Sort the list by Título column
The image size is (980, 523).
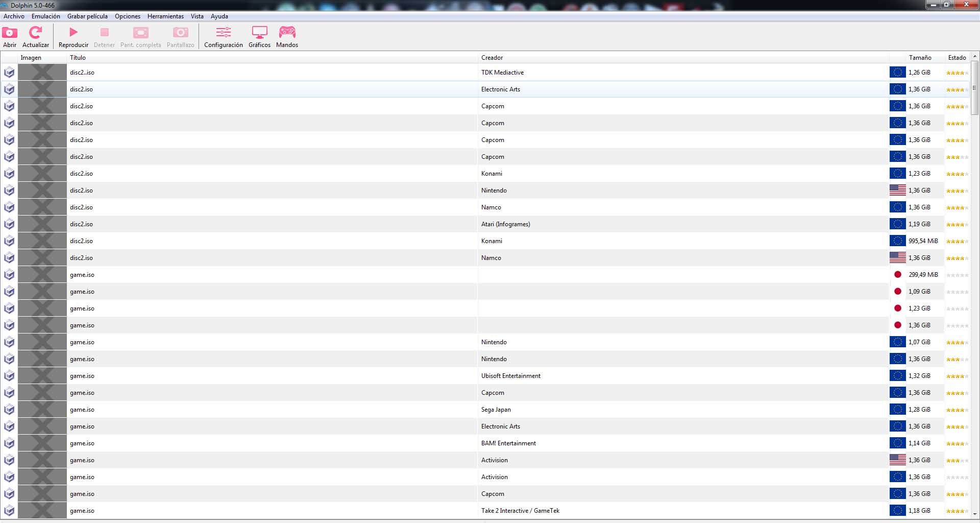click(x=273, y=58)
